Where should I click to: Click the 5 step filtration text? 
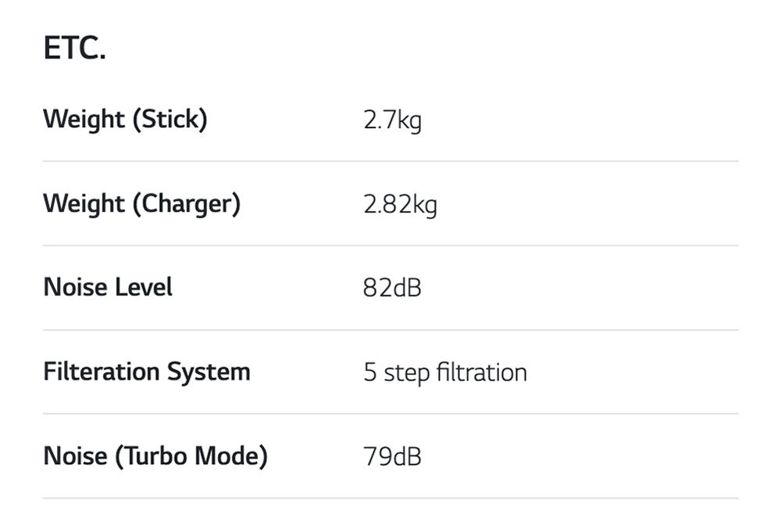pos(445,373)
